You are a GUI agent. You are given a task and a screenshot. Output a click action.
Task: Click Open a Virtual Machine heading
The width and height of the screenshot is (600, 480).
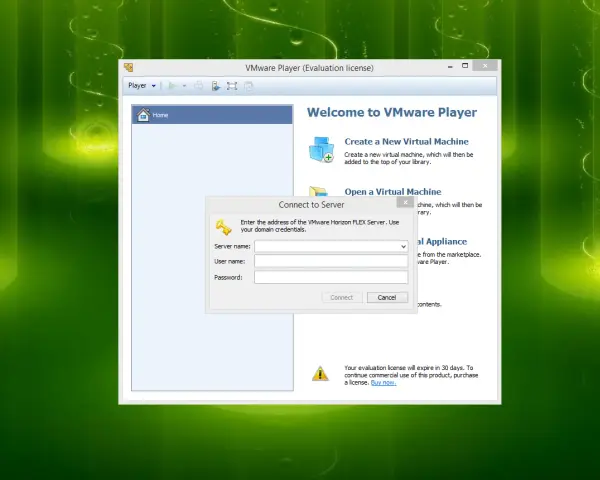click(393, 192)
